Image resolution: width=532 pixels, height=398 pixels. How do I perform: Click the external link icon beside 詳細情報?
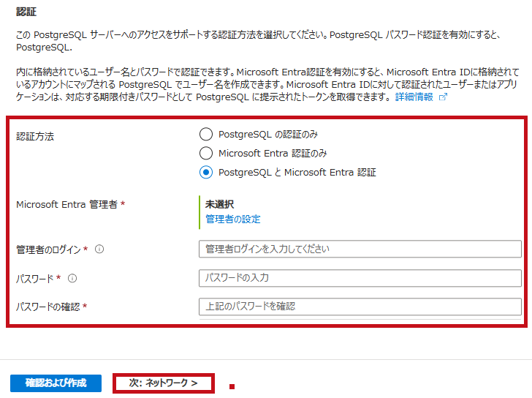tap(443, 97)
